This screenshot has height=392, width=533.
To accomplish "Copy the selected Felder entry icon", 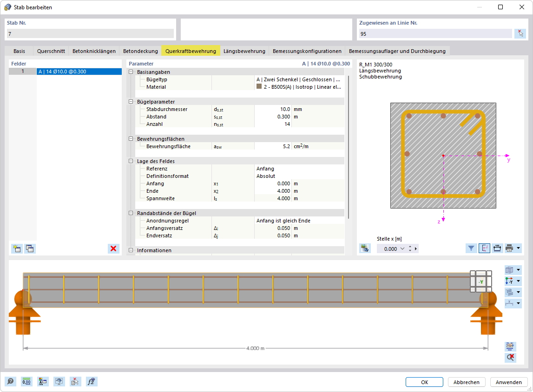I will [x=30, y=248].
